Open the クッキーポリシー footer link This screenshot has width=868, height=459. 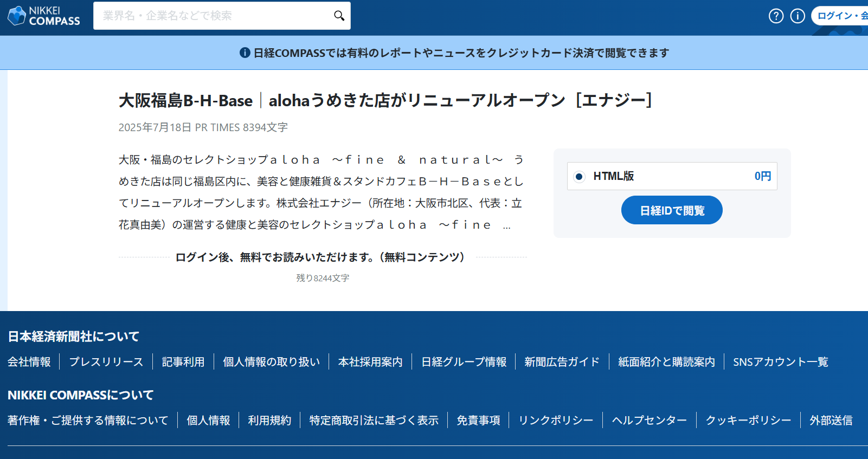pyautogui.click(x=748, y=421)
